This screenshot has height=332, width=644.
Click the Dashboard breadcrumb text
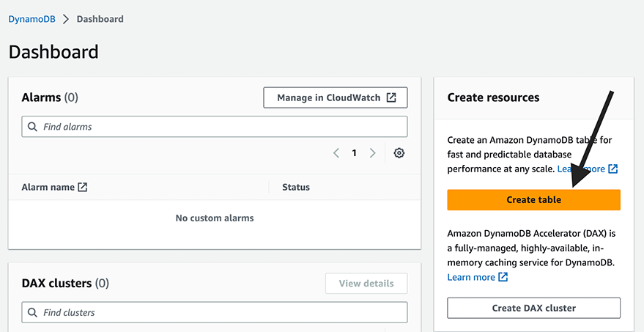point(100,19)
